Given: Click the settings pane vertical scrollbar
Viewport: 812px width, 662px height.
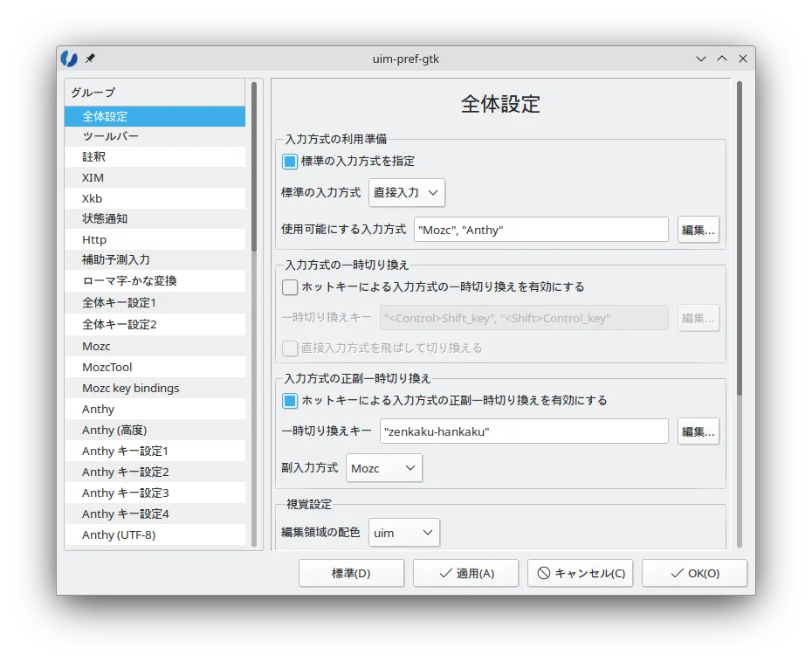Looking at the screenshot, I should click(740, 314).
